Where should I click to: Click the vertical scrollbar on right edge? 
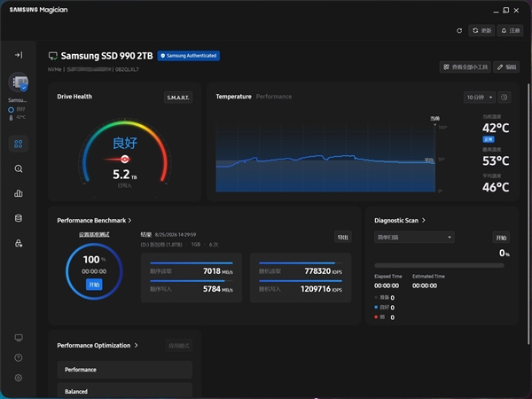click(x=528, y=214)
